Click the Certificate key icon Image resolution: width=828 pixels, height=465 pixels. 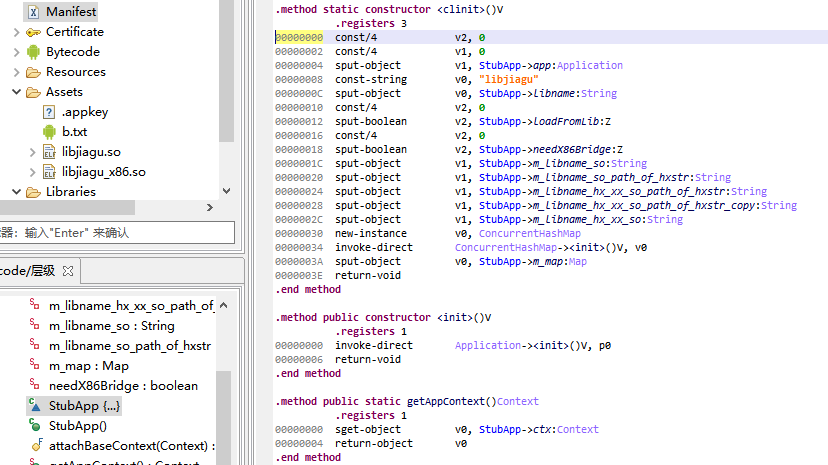click(x=33, y=32)
